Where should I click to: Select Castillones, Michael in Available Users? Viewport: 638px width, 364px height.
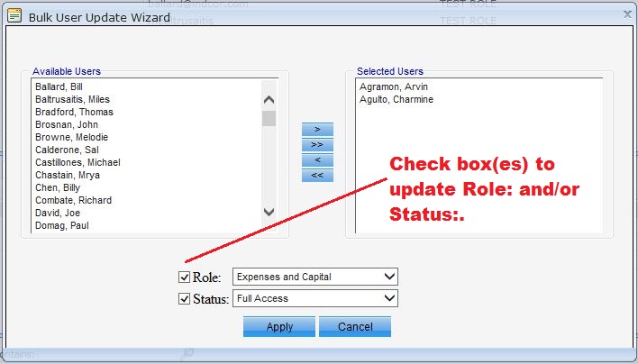coord(77,162)
